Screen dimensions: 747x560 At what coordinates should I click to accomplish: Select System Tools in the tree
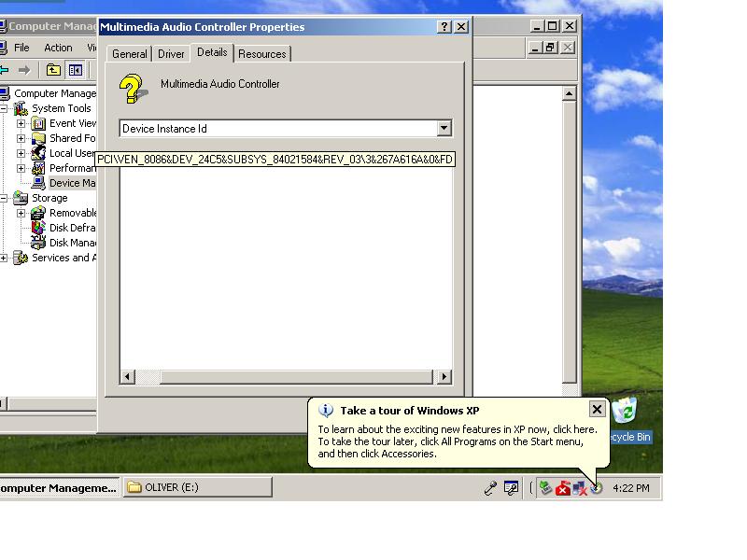point(61,108)
